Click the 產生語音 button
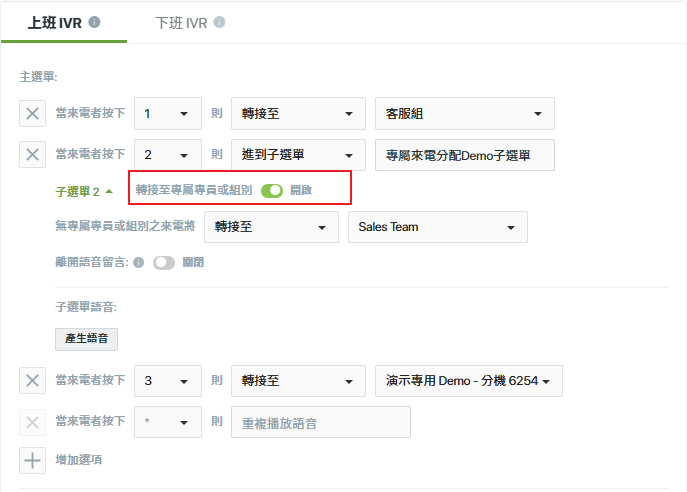 coord(86,339)
